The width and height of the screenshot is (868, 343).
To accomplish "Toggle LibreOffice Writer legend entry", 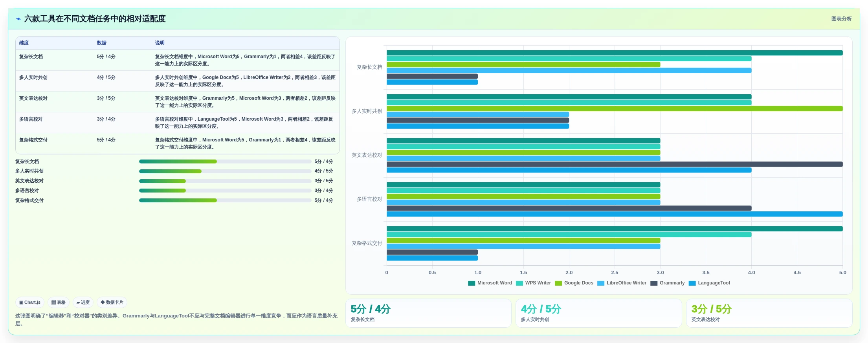I will [x=622, y=283].
